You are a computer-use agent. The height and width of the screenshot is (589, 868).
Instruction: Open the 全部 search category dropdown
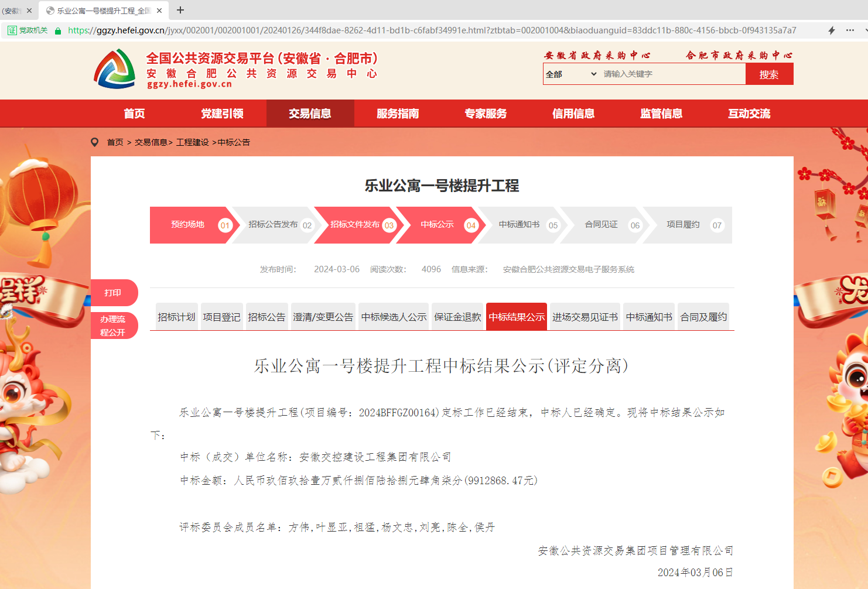point(570,74)
